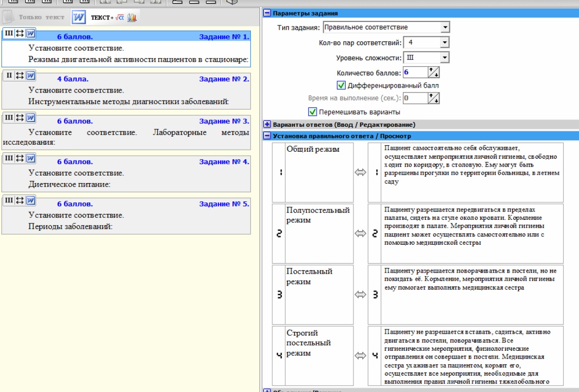The image size is (579, 392).
Task: Expand 'Варианты ответов (Ввод / Редактирование)' section
Action: pyautogui.click(x=267, y=124)
